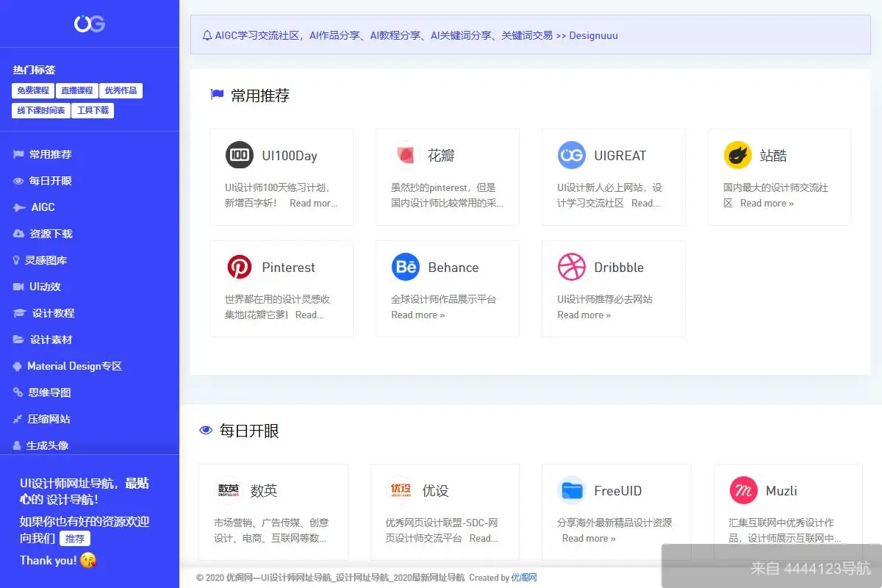The width and height of the screenshot is (882, 588).
Task: Click the 免费课程 tag button
Action: pos(32,90)
